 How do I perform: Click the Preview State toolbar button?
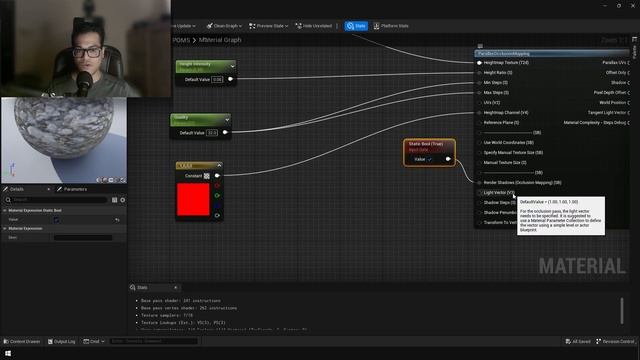pos(268,26)
